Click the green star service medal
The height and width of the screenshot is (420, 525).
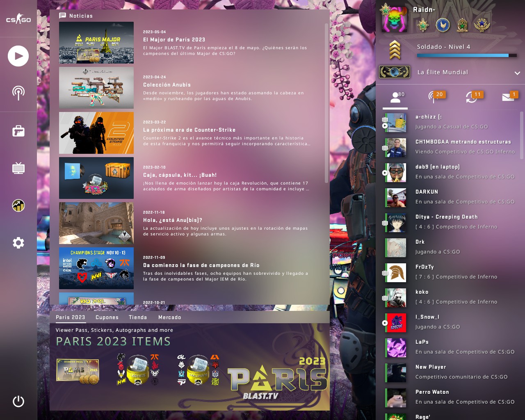pyautogui.click(x=423, y=25)
